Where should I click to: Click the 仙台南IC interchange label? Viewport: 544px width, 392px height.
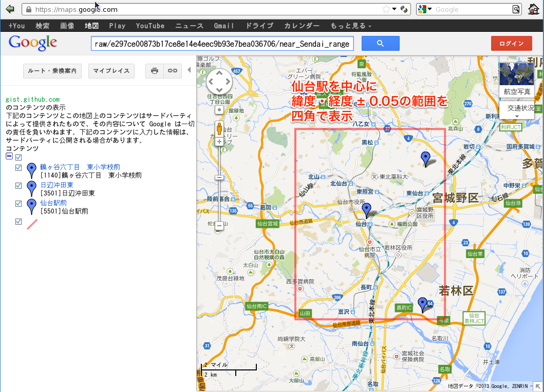click(257, 306)
